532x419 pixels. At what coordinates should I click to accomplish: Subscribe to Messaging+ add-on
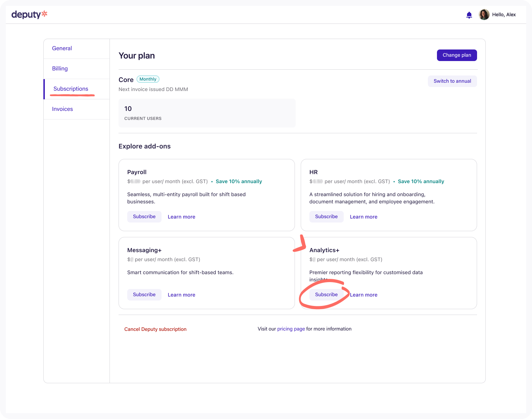144,295
